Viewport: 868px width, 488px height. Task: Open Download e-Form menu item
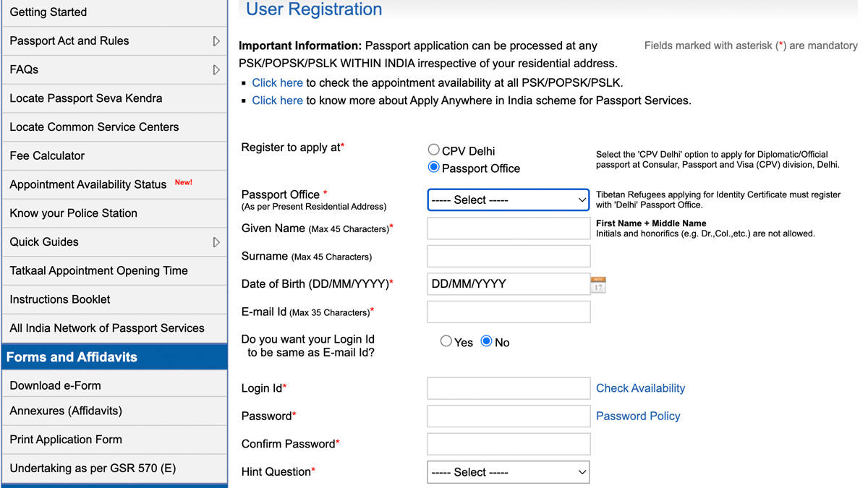114,385
